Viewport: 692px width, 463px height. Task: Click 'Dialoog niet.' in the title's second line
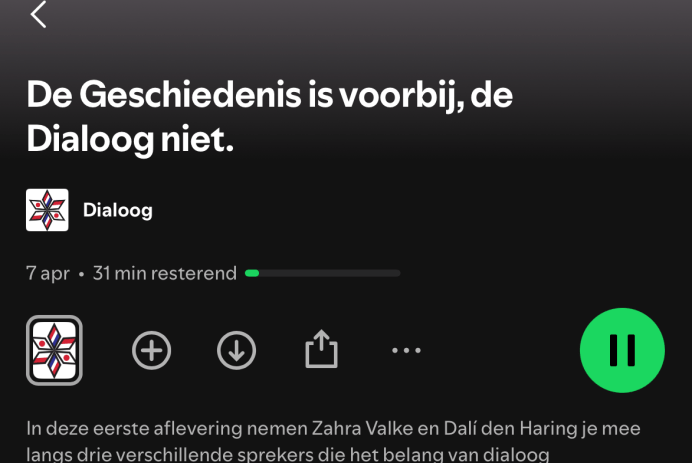[130, 139]
